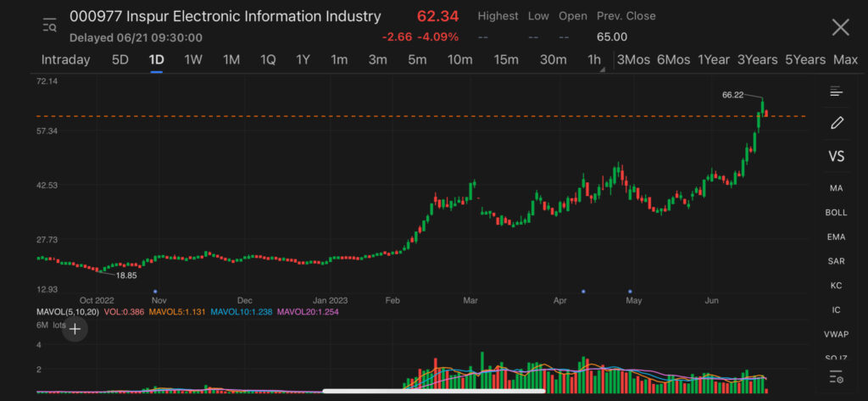Tap the blue event dot near May
Image resolution: width=868 pixels, height=401 pixels.
(x=630, y=292)
